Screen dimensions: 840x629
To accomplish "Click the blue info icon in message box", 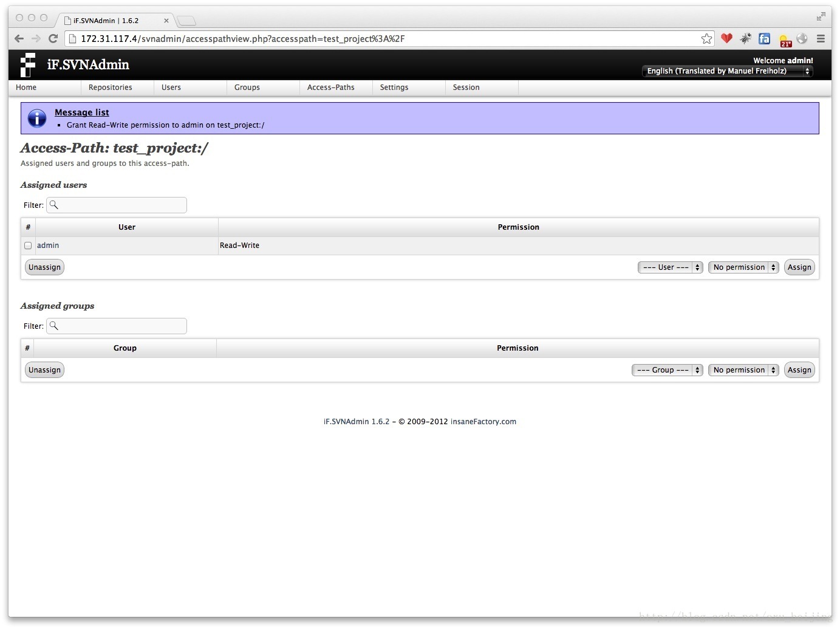I will coord(37,118).
